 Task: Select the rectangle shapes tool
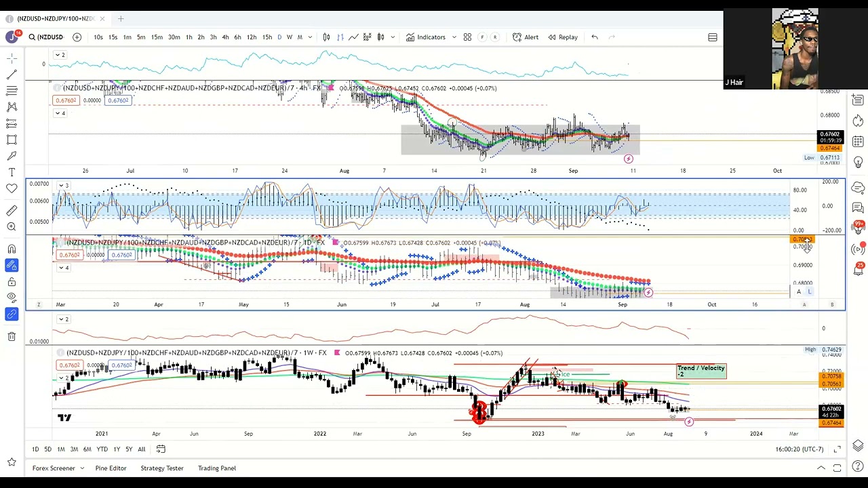point(12,140)
